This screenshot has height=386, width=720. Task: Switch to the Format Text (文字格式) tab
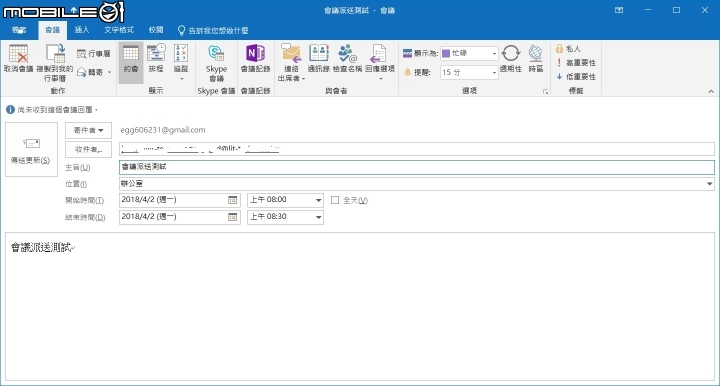(x=118, y=30)
